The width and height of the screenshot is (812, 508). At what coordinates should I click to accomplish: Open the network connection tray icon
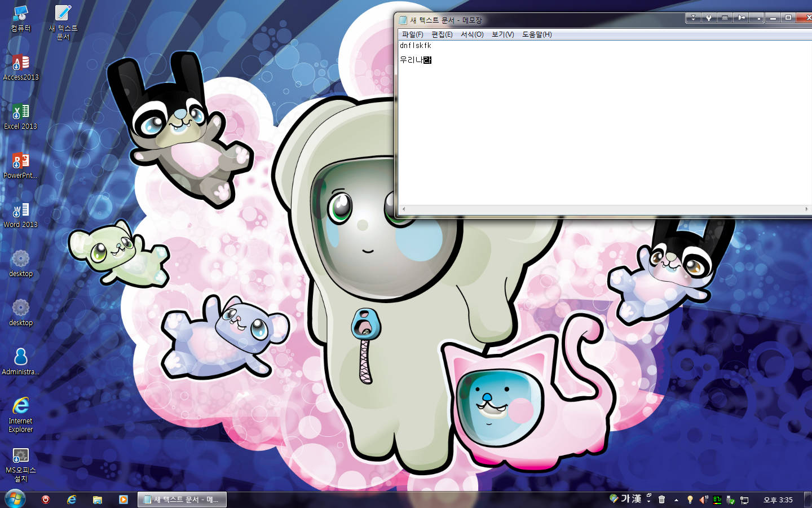pos(744,500)
